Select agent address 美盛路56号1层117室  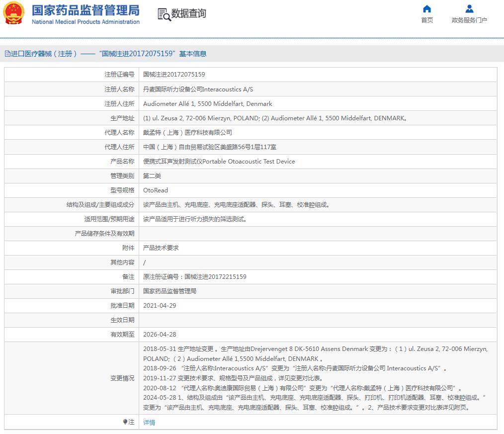pos(210,147)
